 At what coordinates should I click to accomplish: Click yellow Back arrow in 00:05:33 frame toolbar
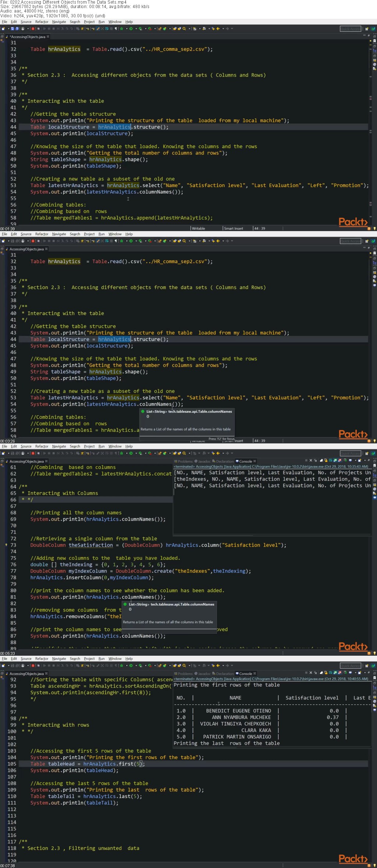(x=218, y=453)
